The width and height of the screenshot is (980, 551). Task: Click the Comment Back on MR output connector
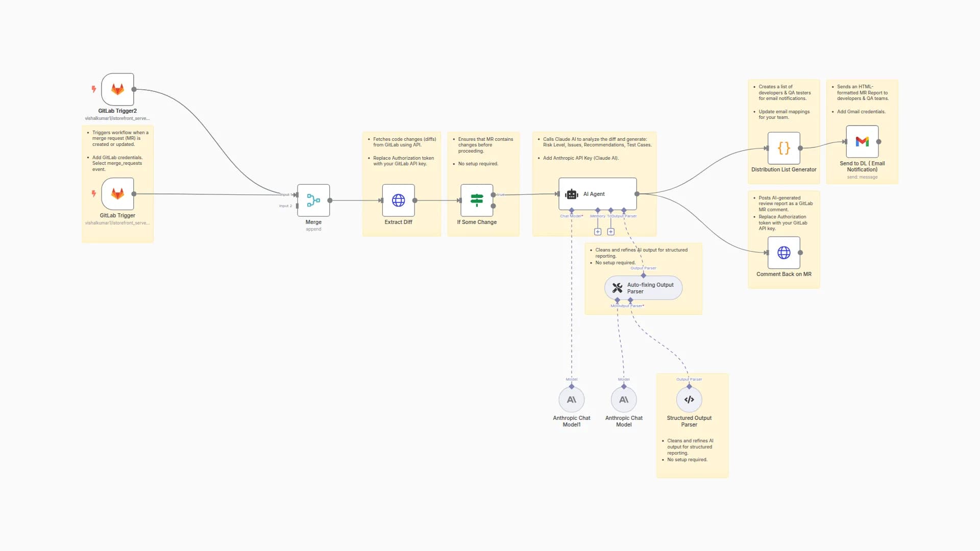tap(800, 253)
